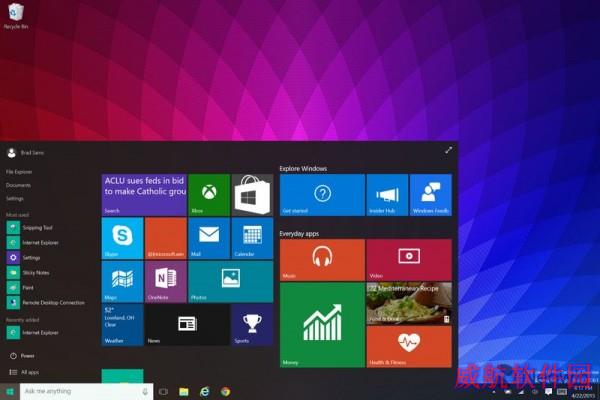Click the Start button on taskbar
This screenshot has width=600, height=400.
click(10, 392)
